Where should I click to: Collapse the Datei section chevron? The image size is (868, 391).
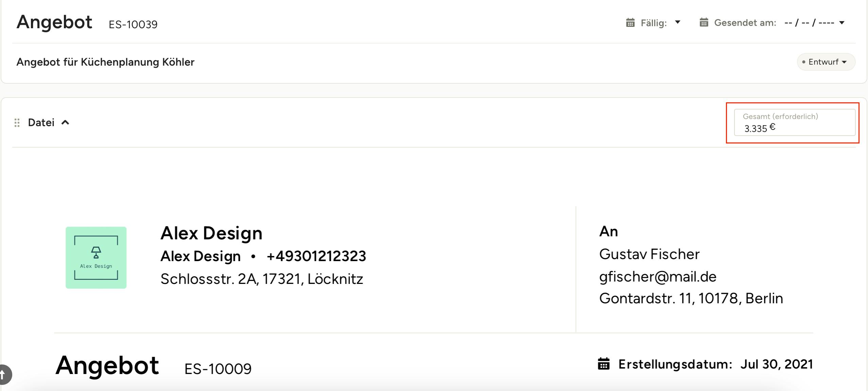(x=65, y=122)
